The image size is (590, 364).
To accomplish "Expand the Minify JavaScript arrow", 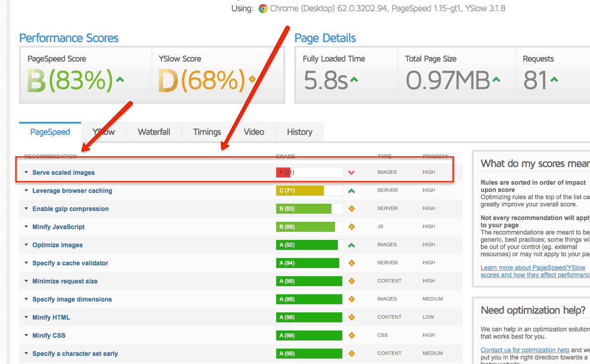I will [26, 227].
